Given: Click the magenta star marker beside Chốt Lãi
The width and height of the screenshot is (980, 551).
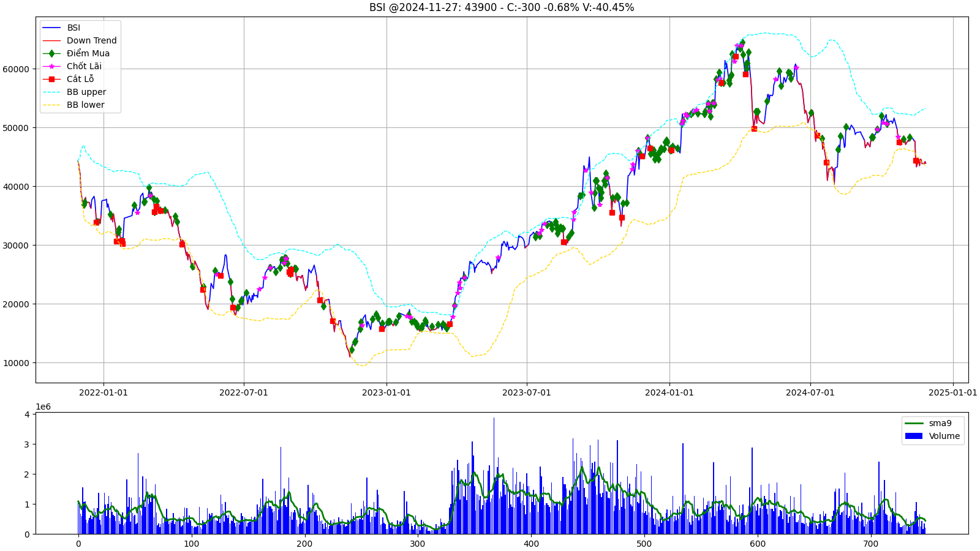Looking at the screenshot, I should (51, 66).
